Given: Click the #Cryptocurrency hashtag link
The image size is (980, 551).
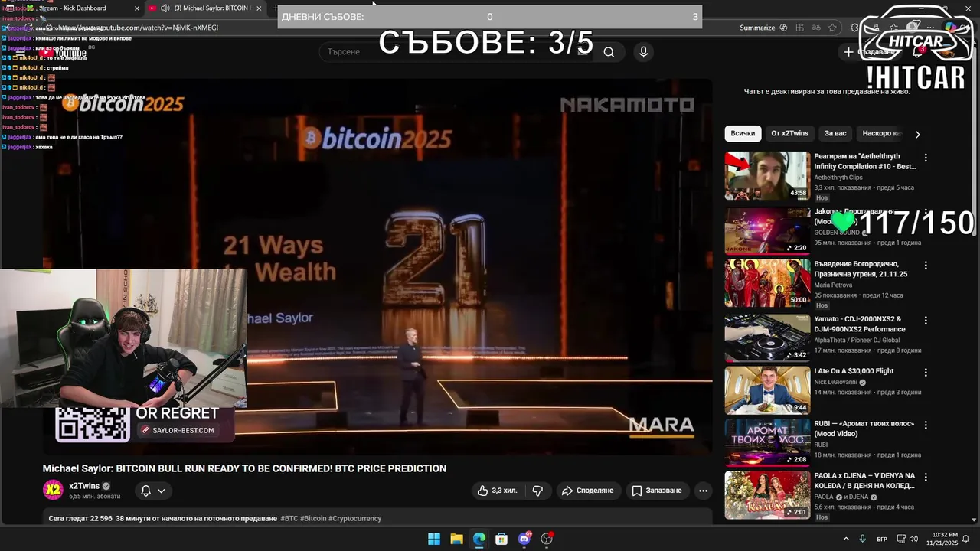Looking at the screenshot, I should (x=354, y=518).
